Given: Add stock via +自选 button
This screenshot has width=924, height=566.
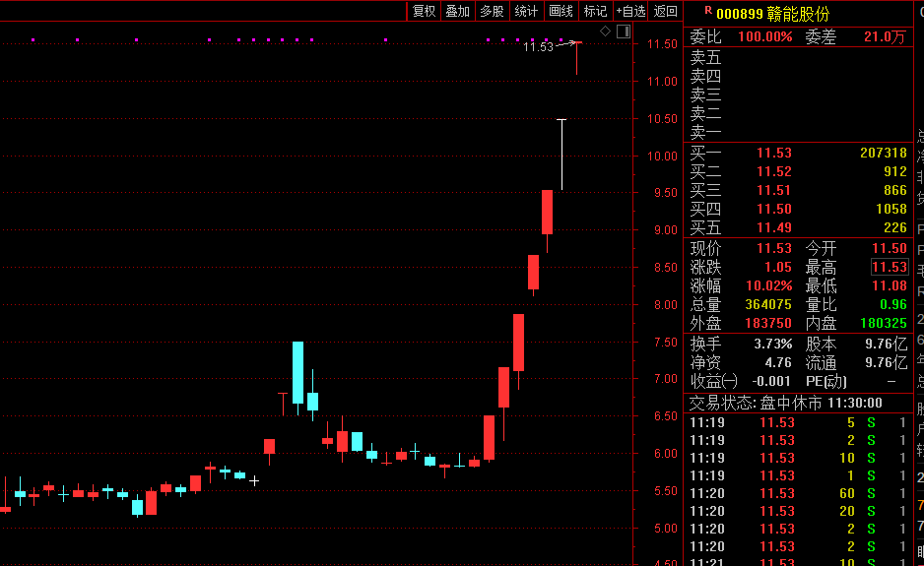Looking at the screenshot, I should point(630,11).
